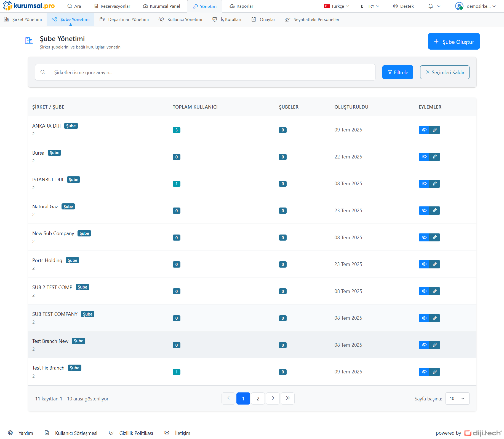504x439 pixels.
Task: Open Destek support
Action: [403, 6]
